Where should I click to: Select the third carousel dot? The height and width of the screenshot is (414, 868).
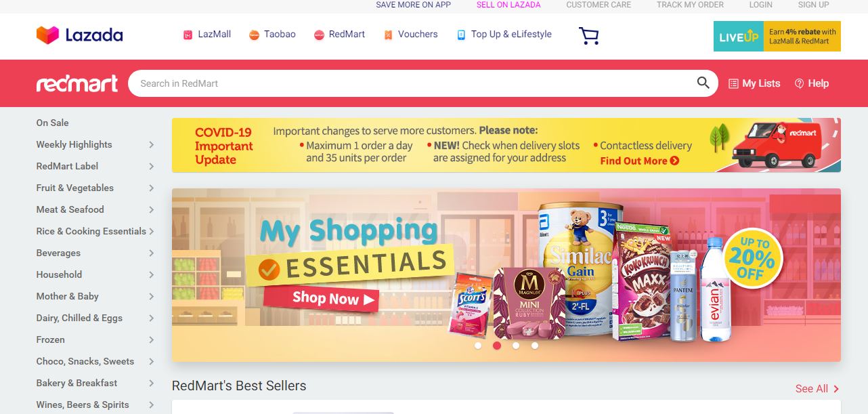[x=516, y=346]
